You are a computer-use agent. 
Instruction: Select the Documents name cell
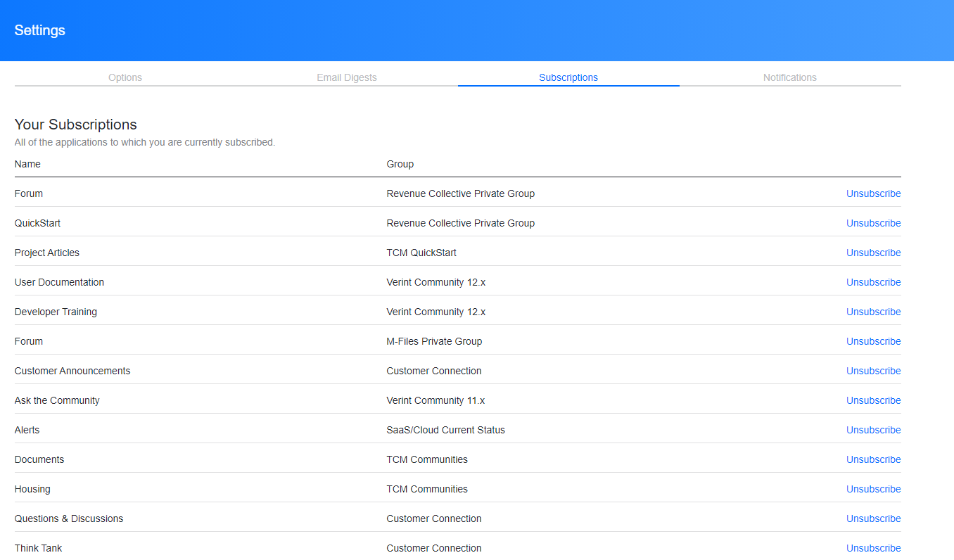point(39,459)
